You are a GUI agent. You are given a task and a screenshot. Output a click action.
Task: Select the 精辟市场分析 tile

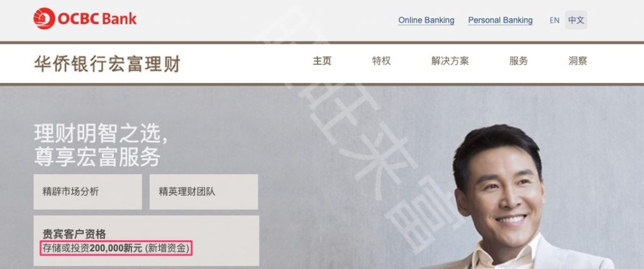[x=87, y=192]
